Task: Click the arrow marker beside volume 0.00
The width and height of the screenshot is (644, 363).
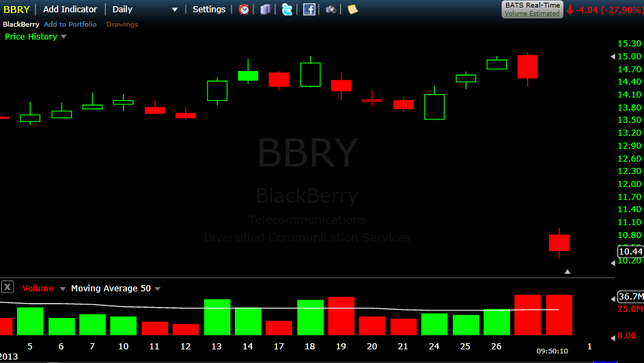Action: [x=613, y=338]
